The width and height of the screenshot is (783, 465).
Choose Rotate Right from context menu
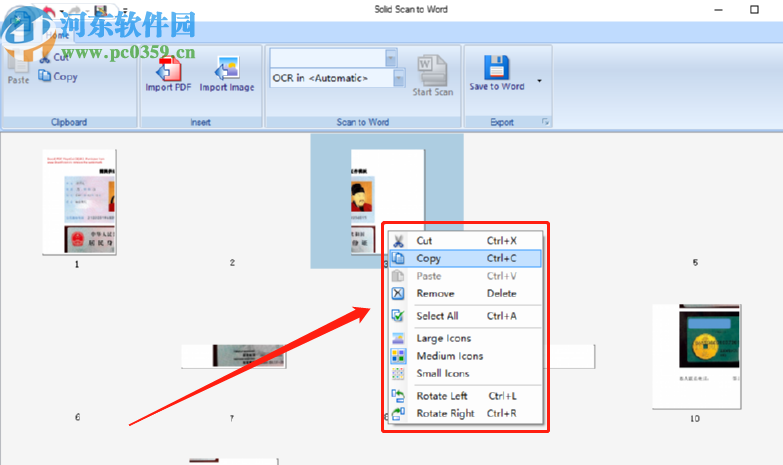[465, 413]
